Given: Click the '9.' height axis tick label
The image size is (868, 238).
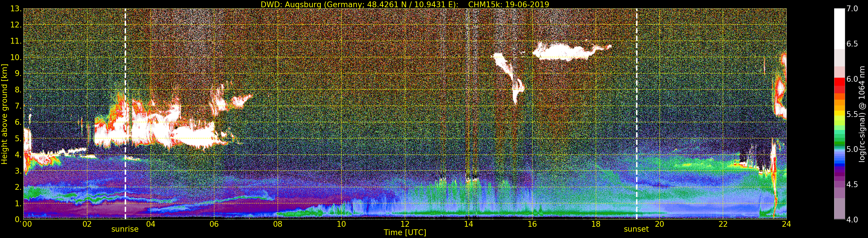Looking at the screenshot, I should [x=18, y=73].
